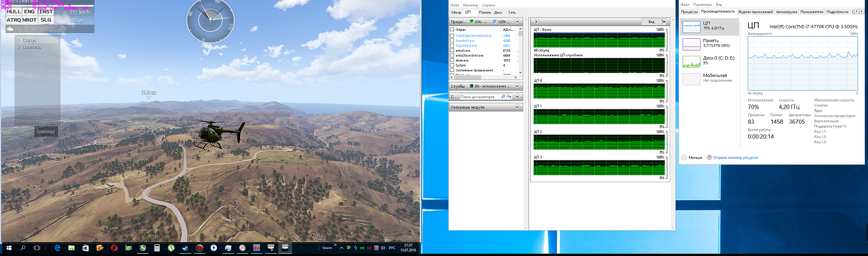Check arma3launcher.exe process checkbox

point(452,56)
